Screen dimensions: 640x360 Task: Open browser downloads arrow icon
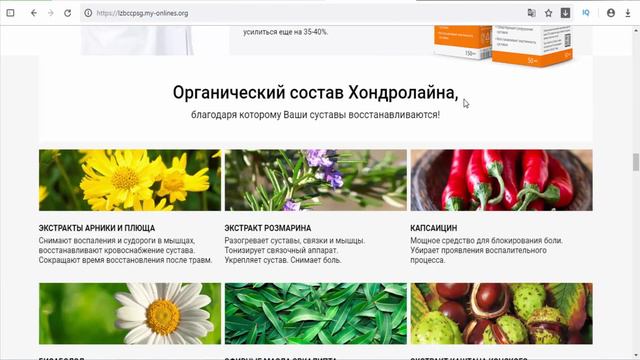[x=628, y=13]
